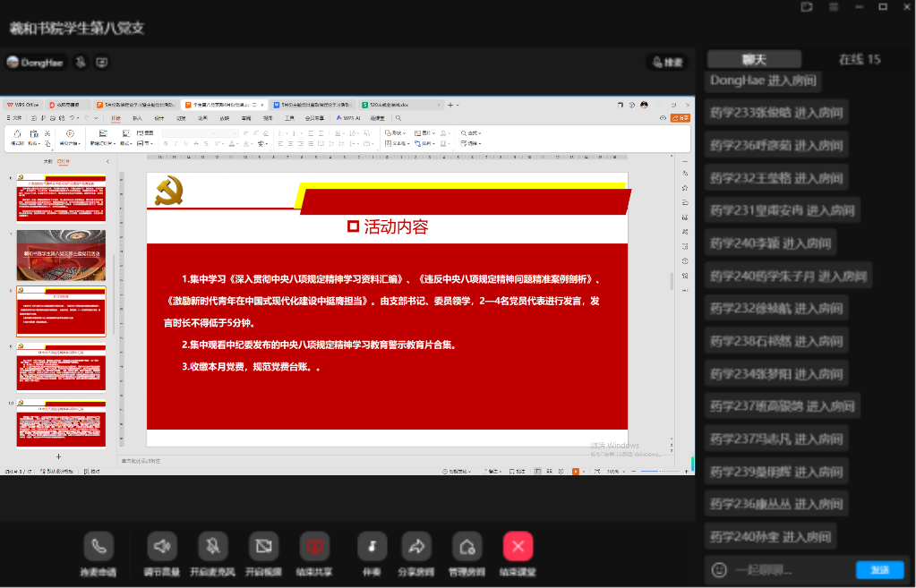Click the screen icon beside DongHae
Screen dimensions: 916x588
102,63
